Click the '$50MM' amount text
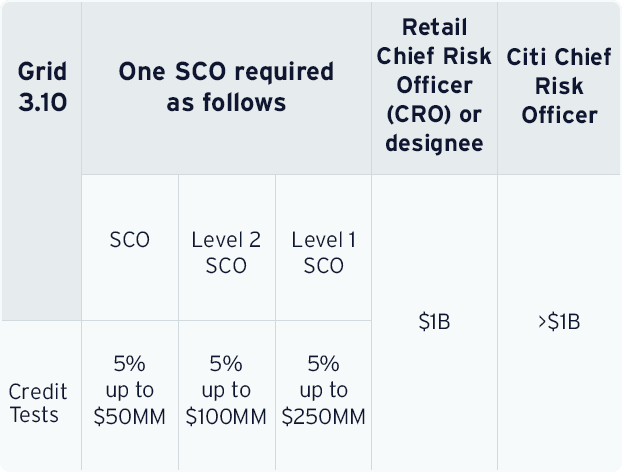This screenshot has width=622, height=472. [x=130, y=416]
